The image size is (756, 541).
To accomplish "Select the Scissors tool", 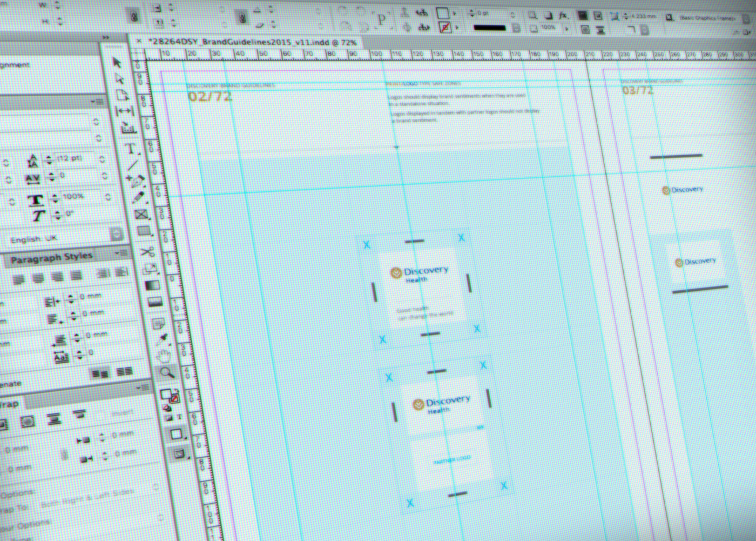I will click(x=147, y=251).
